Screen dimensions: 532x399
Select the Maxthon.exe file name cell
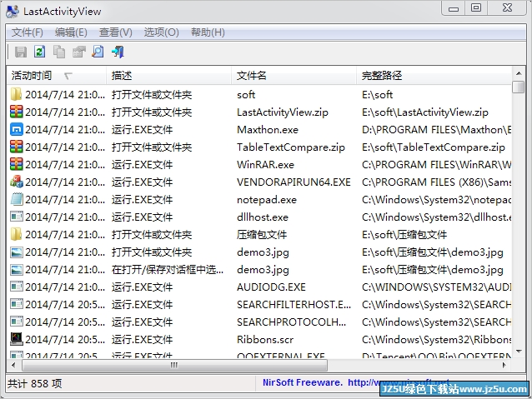[x=268, y=129]
